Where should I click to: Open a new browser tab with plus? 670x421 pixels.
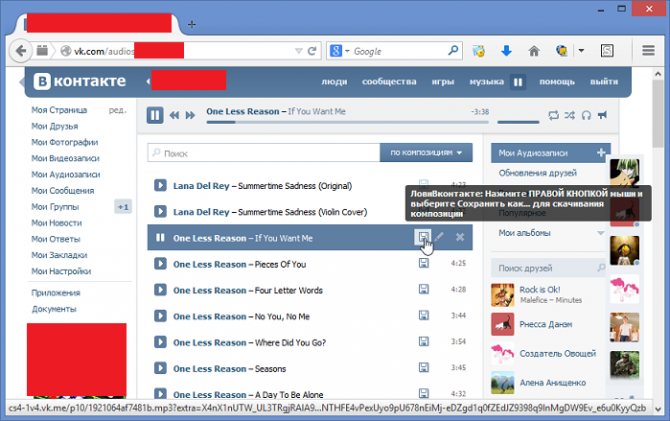[x=191, y=24]
